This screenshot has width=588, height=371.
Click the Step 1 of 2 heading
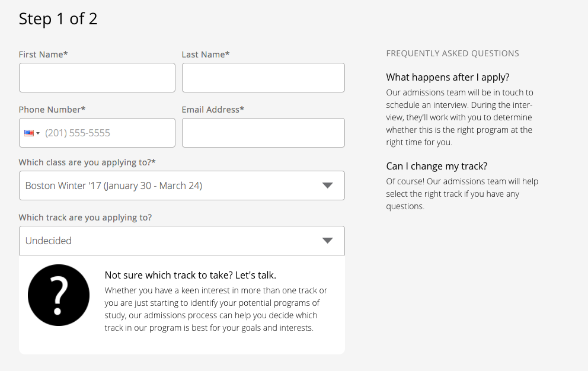58,19
